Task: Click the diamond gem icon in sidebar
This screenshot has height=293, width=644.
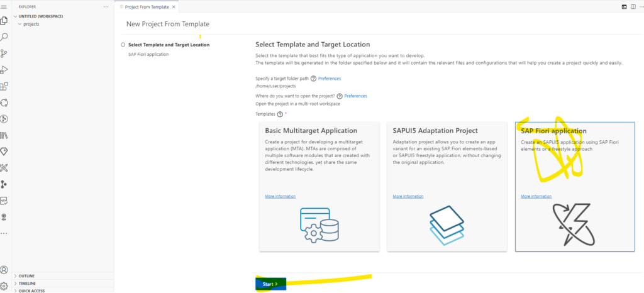Action: pyautogui.click(x=4, y=152)
